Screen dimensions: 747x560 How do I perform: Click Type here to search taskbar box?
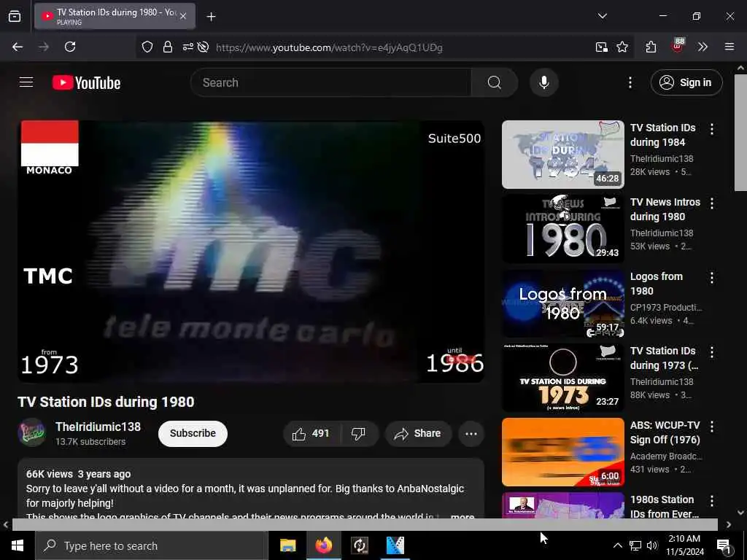click(152, 545)
